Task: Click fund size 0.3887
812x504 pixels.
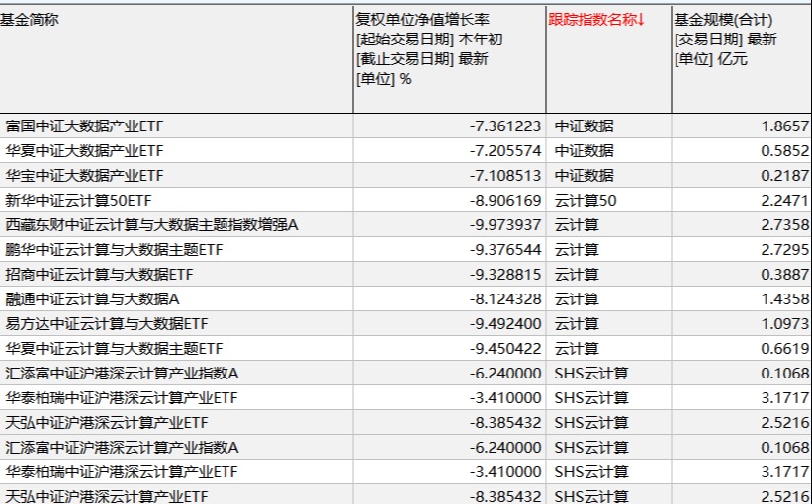Action: tap(784, 275)
